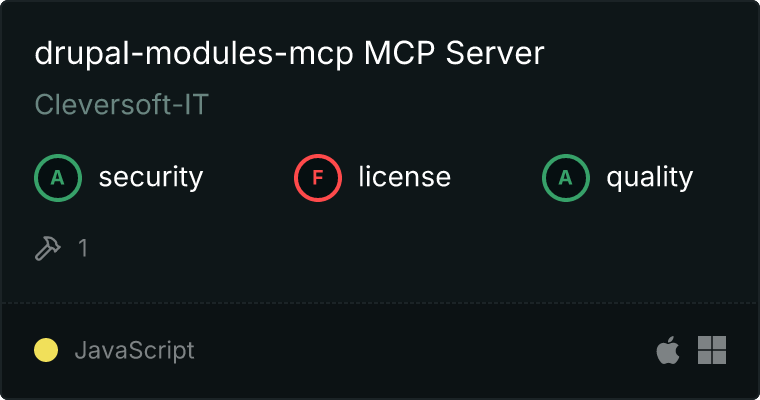The image size is (760, 400).
Task: Open the Cleversoft-IT author link
Action: [122, 104]
